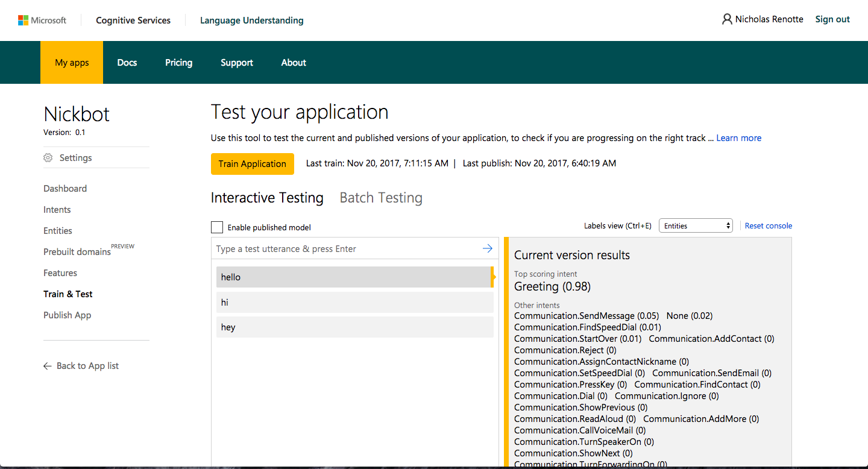Open the Dashboard in the sidebar
This screenshot has height=469, width=868.
(65, 189)
